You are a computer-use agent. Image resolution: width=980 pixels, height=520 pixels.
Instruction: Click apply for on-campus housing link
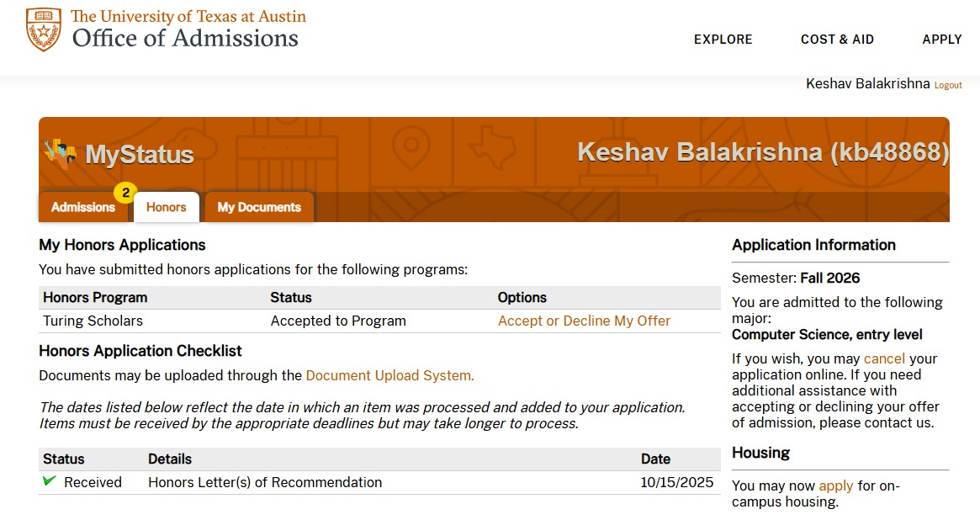point(835,486)
